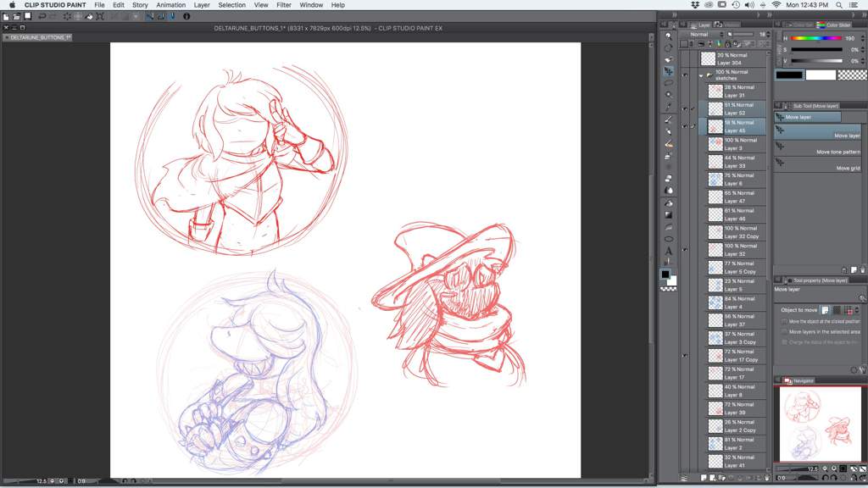This screenshot has height=488, width=868.
Task: Click the Open file icon in command bar
Action: [17, 17]
